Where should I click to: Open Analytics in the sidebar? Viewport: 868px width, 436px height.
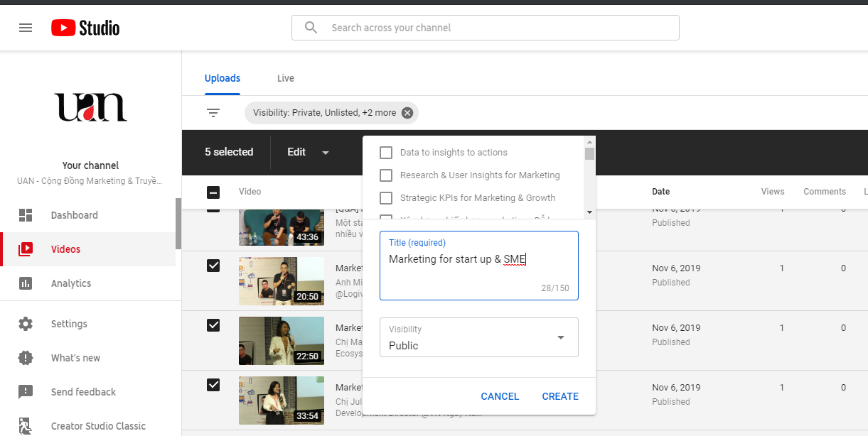[70, 283]
